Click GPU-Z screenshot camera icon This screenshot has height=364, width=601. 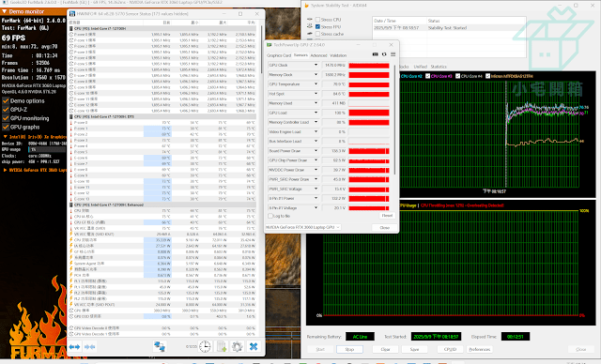coord(376,54)
